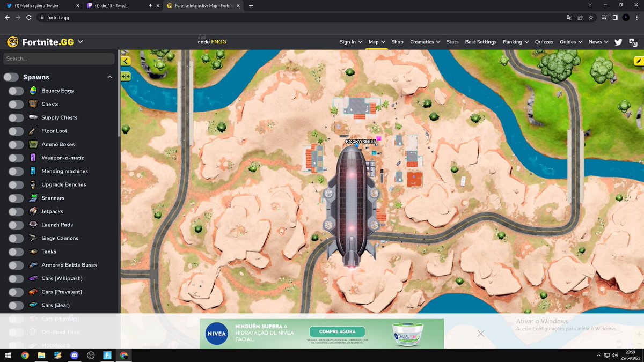
Task: Click the ROCKY REELS map label
Action: 361,141
